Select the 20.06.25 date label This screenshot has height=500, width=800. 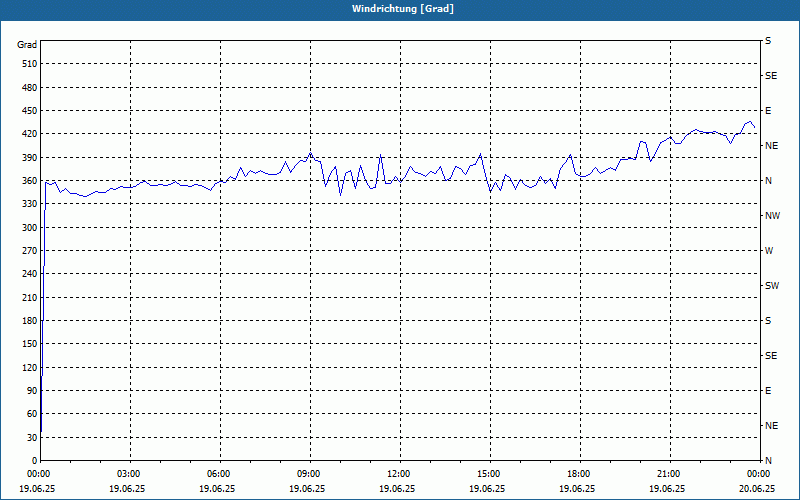pos(757,488)
